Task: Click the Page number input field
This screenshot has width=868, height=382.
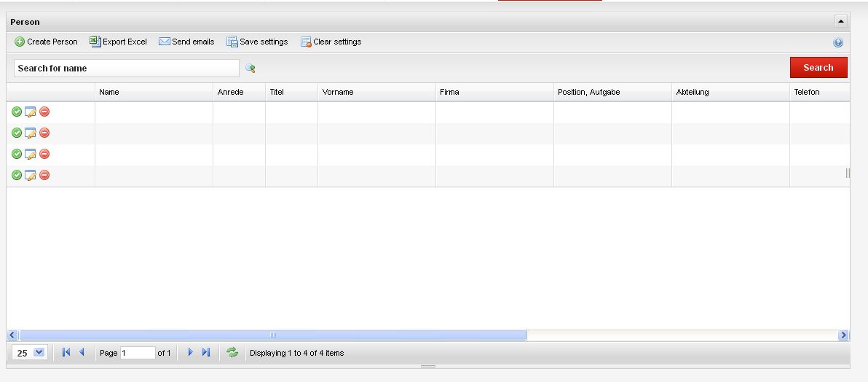Action: coord(138,353)
